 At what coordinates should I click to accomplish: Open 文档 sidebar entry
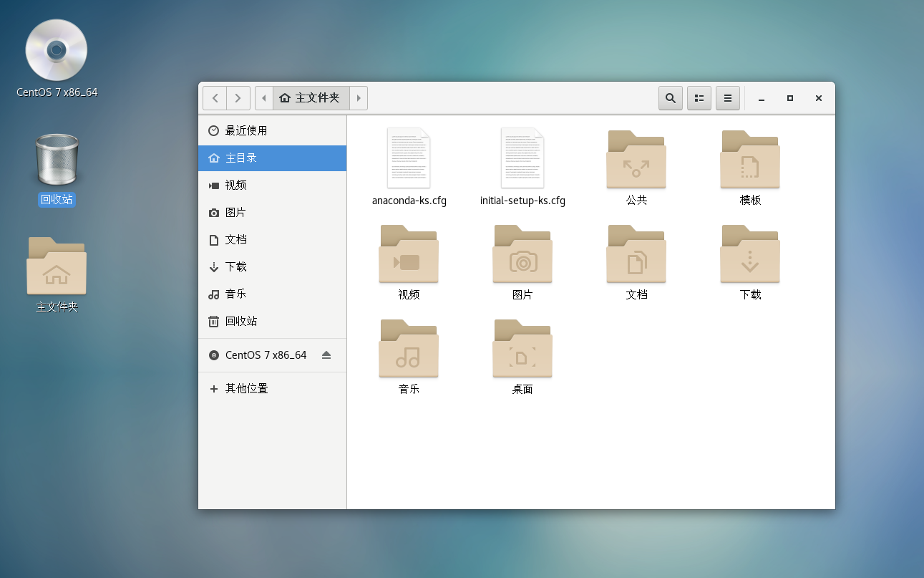point(272,239)
